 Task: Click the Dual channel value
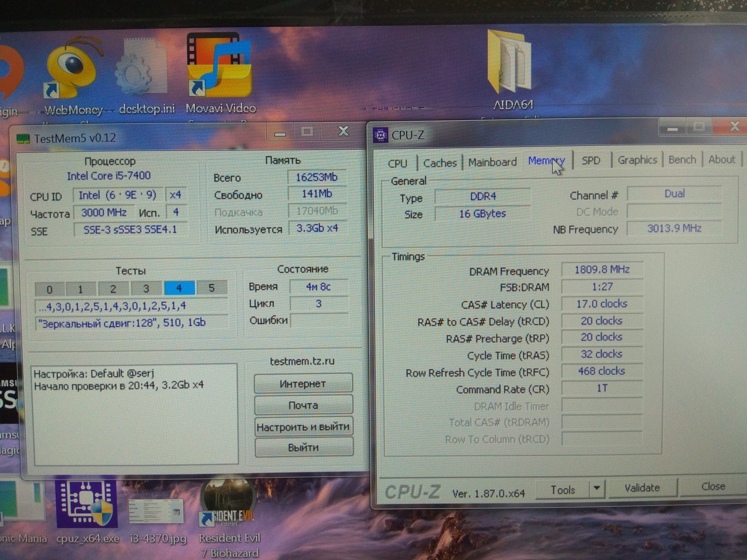click(x=674, y=194)
